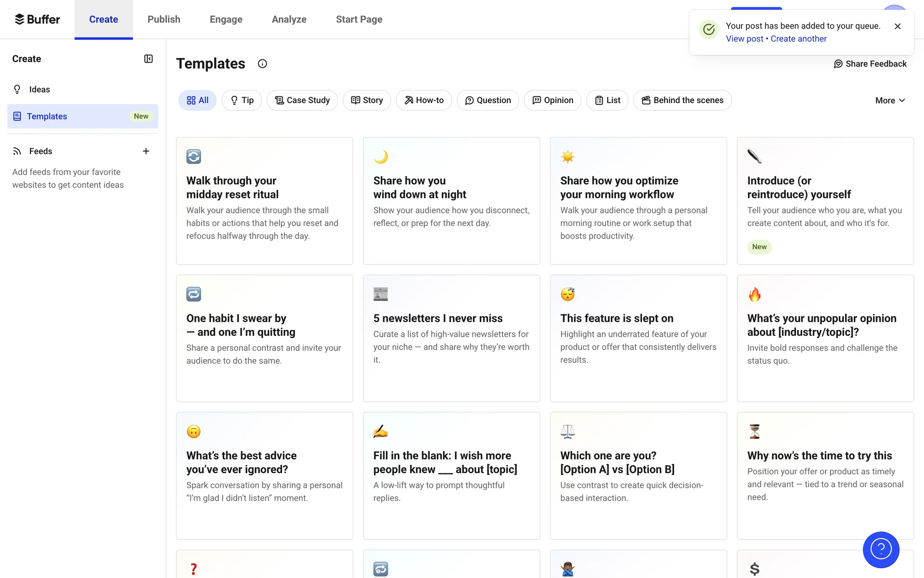Collapse the Create sidebar panel icon
The width and height of the screenshot is (924, 578).
[148, 59]
